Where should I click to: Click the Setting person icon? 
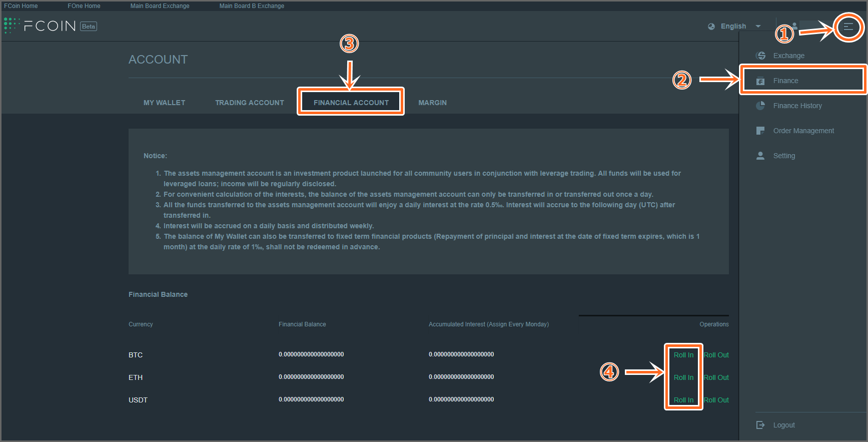pos(760,156)
